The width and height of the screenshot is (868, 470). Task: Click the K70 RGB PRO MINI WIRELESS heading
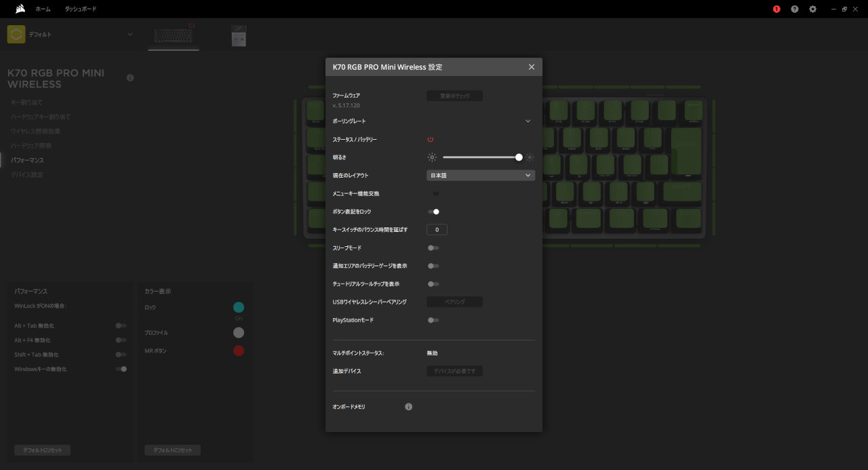56,79
